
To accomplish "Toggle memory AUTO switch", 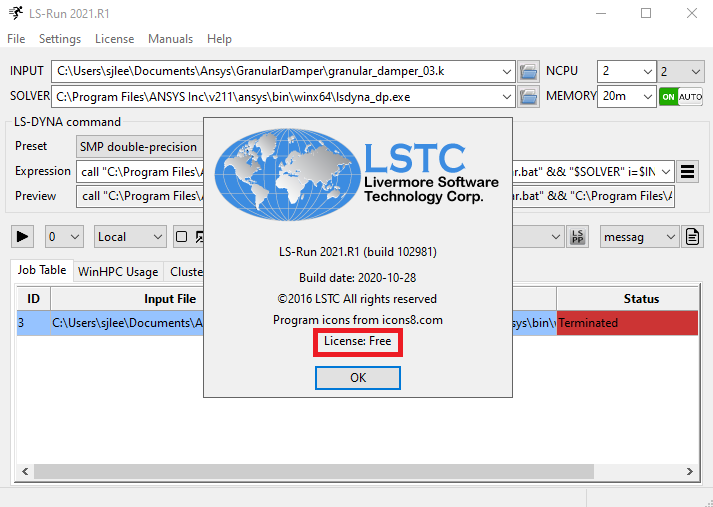I will tap(681, 96).
